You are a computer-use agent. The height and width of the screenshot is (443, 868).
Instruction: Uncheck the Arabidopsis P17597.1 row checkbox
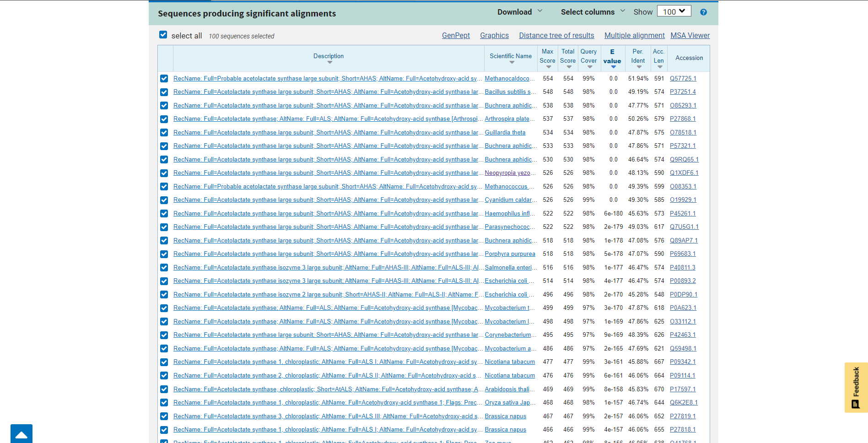pyautogui.click(x=164, y=389)
